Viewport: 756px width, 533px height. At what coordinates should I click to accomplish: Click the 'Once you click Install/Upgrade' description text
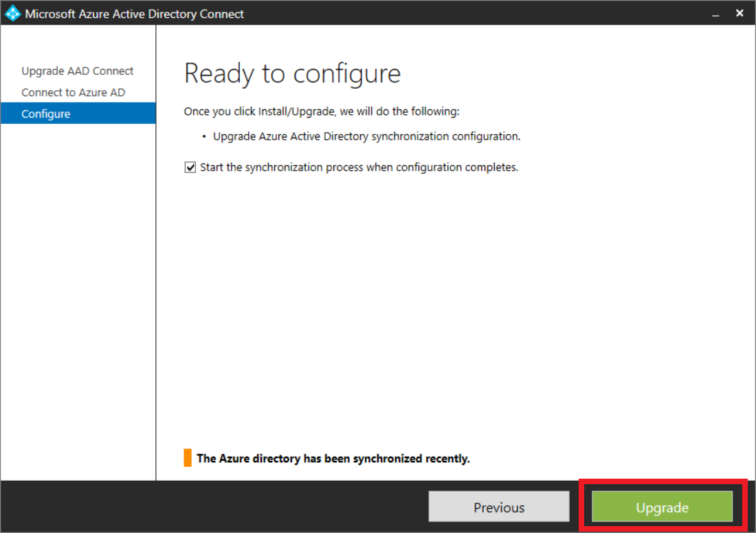coord(322,111)
